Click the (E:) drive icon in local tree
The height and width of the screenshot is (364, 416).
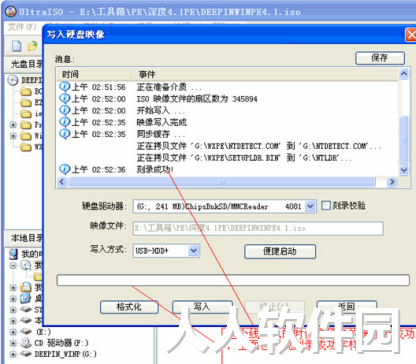click(26, 331)
